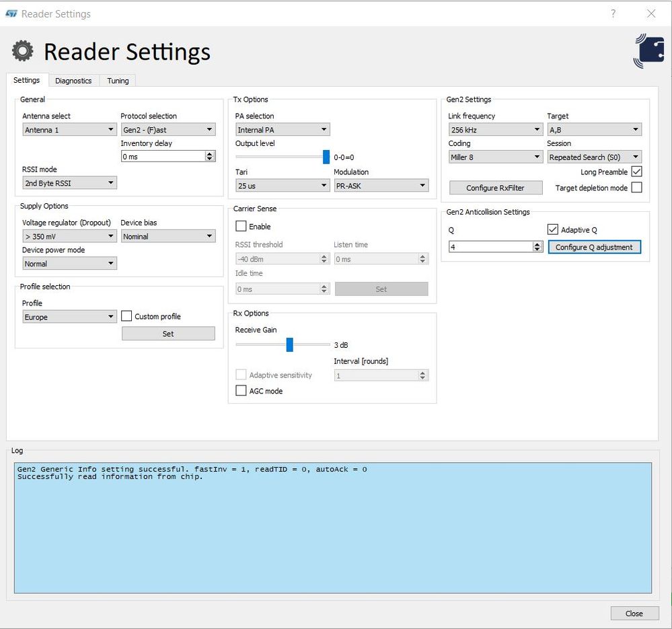Click the Q value spinner arrows
This screenshot has height=629, width=672.
pyautogui.click(x=537, y=247)
